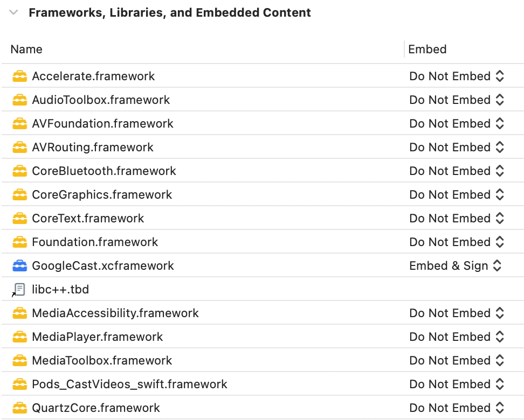Click the MediaPlayer.framework toolbox icon
The width and height of the screenshot is (524, 420).
(x=19, y=337)
